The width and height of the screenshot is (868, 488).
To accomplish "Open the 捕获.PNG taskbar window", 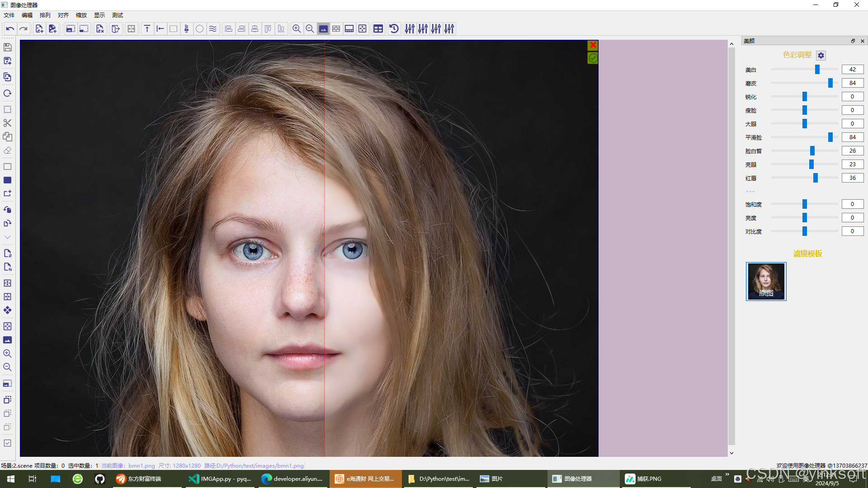I will (644, 479).
